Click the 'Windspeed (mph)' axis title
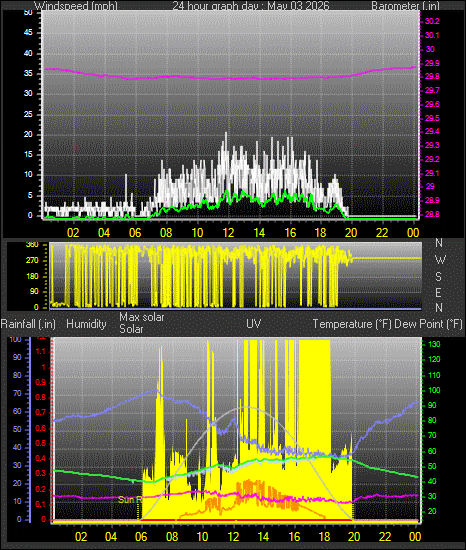 (76, 6)
